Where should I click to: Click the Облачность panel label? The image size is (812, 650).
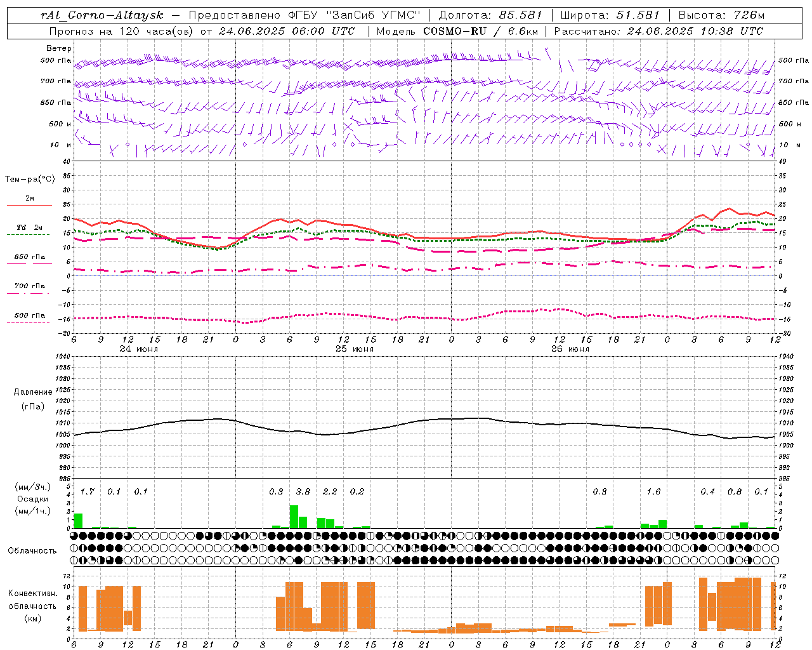tap(32, 551)
